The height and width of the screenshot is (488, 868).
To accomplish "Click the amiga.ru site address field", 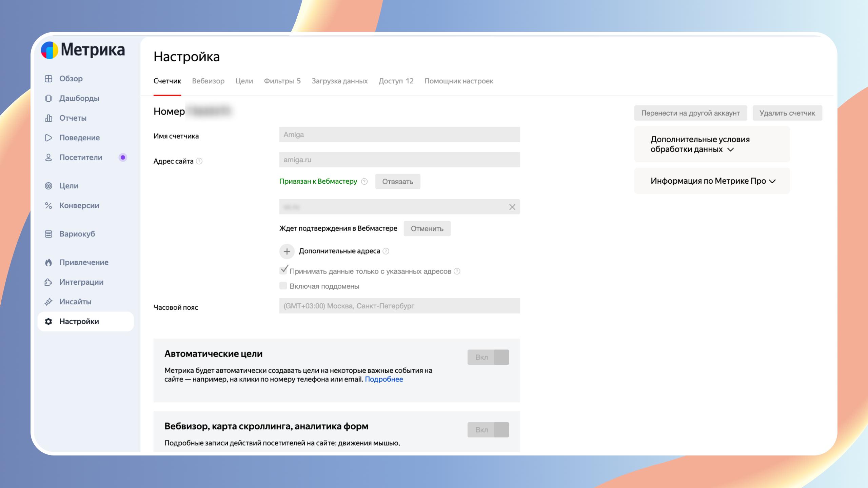I will [x=400, y=160].
